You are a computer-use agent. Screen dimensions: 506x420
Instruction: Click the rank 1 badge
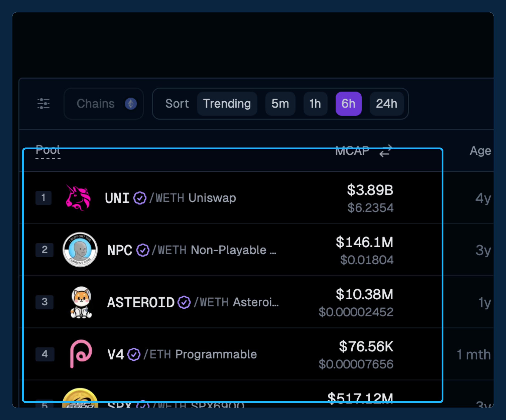coord(44,198)
